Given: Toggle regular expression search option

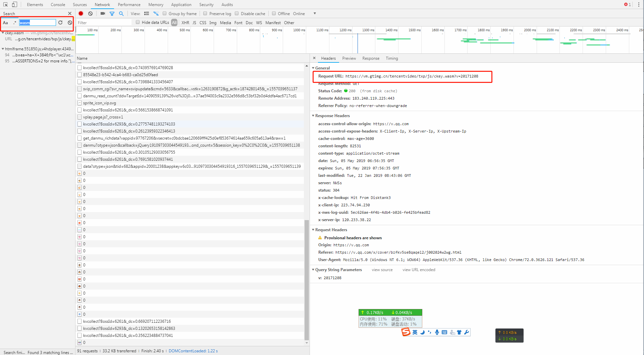Looking at the screenshot, I should pos(14,22).
